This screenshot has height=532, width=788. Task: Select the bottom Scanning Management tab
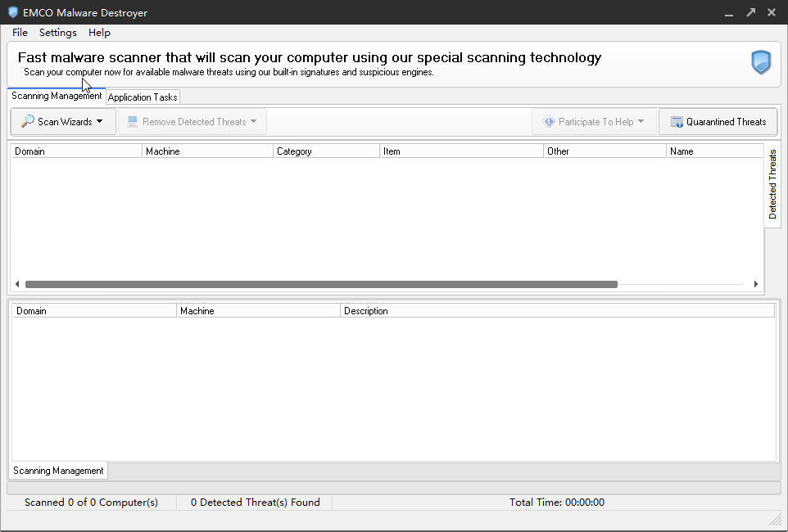(x=58, y=471)
